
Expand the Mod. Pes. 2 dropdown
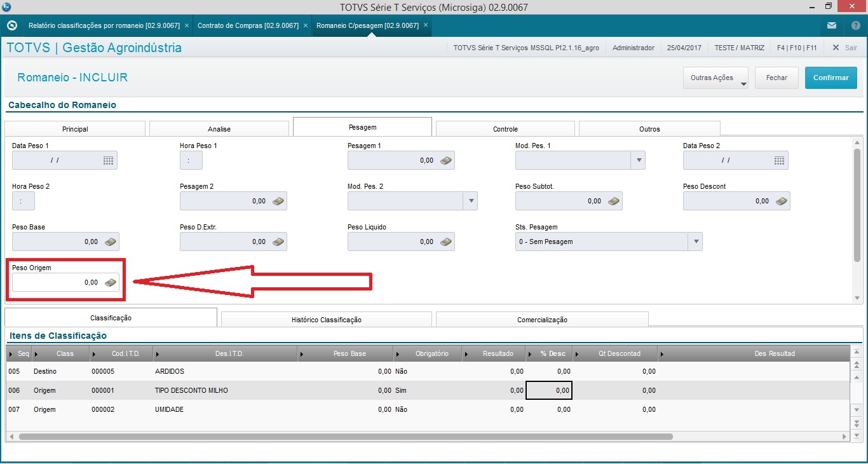click(470, 201)
